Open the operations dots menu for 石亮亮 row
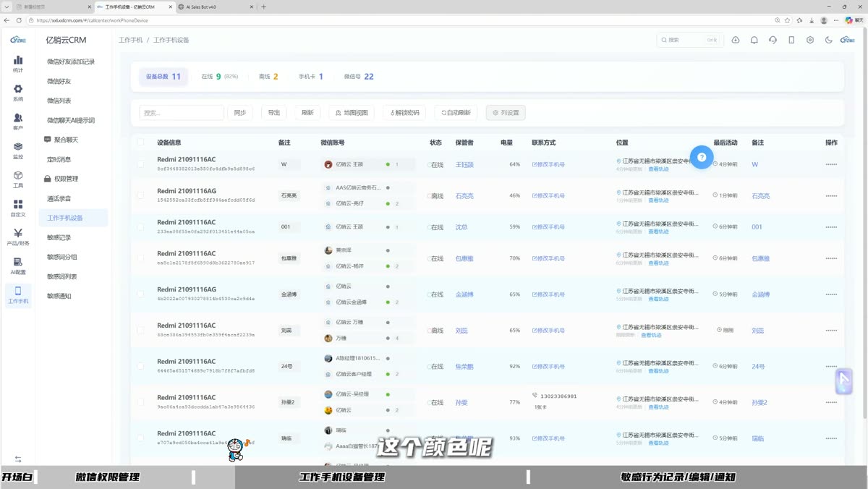The image size is (868, 489). (x=831, y=196)
